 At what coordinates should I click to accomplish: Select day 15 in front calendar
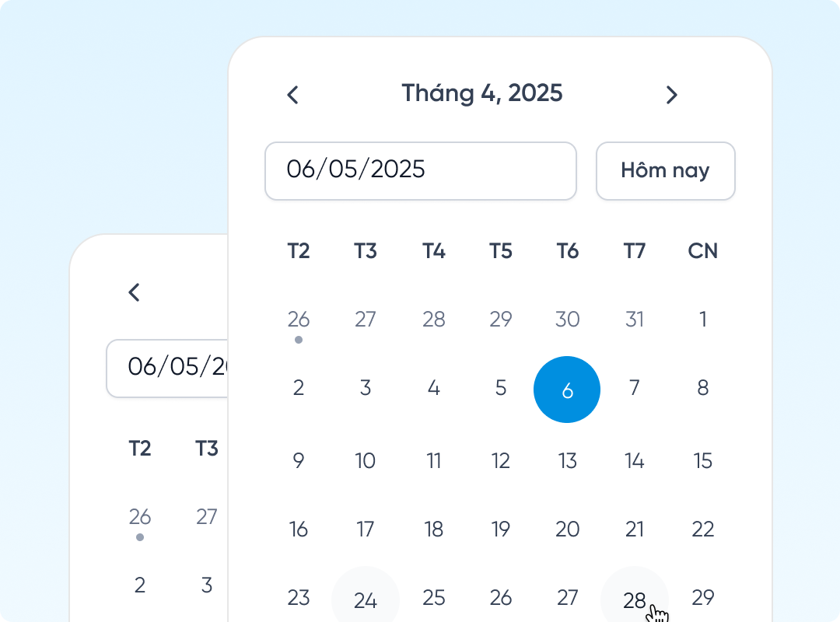point(702,461)
